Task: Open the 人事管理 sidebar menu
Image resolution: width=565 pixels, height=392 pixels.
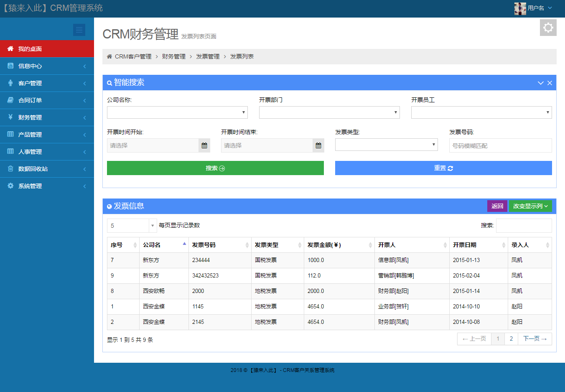Action: pyautogui.click(x=10, y=151)
